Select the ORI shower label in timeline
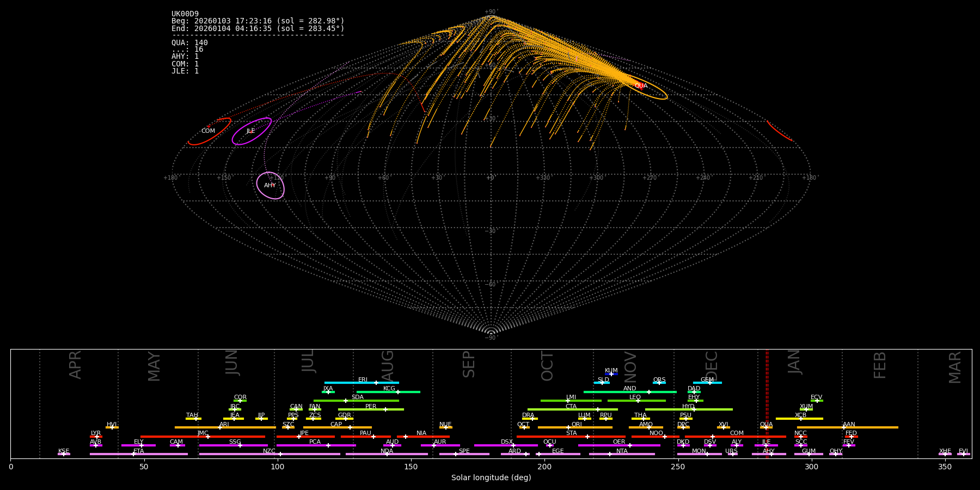The width and height of the screenshot is (980, 490). point(577,425)
